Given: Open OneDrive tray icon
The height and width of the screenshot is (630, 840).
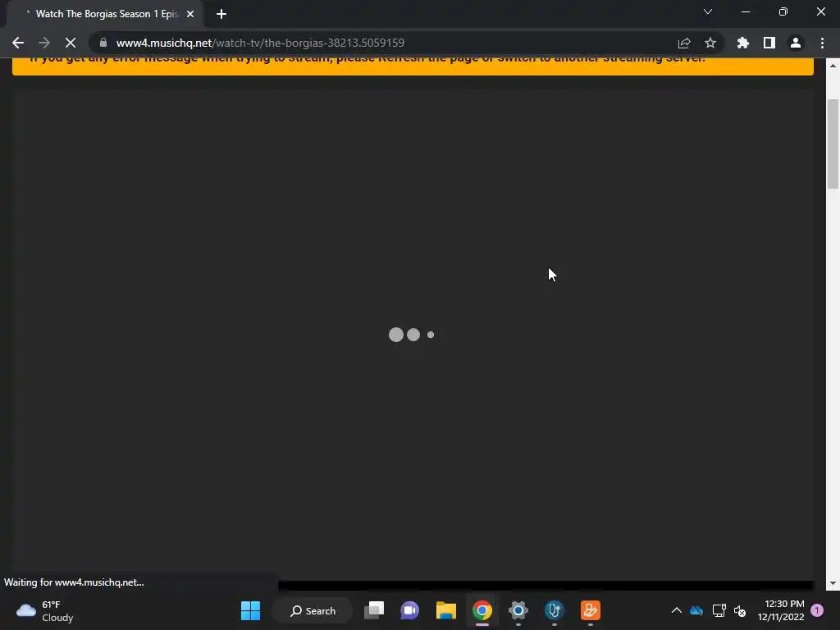Looking at the screenshot, I should (696, 610).
